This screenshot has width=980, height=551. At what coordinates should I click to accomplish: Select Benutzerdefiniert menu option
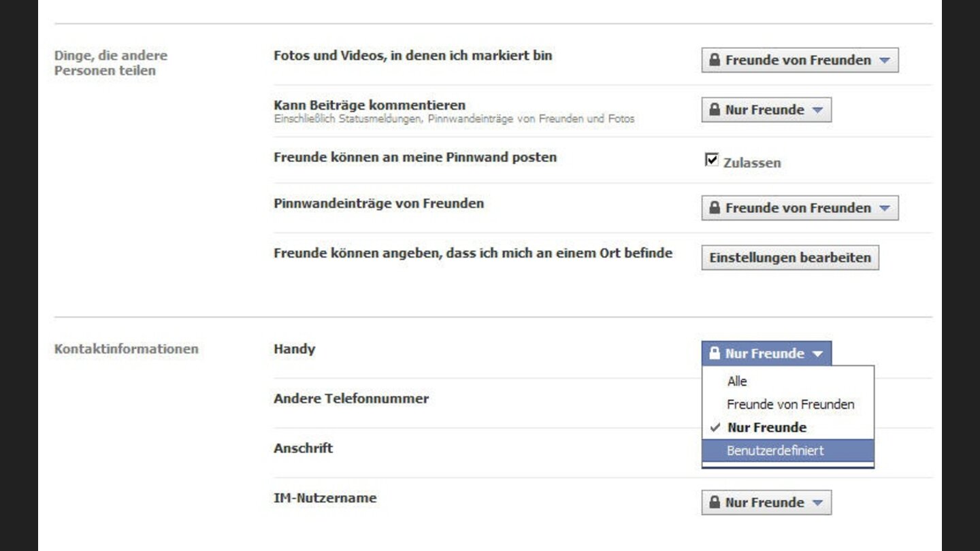click(x=775, y=450)
